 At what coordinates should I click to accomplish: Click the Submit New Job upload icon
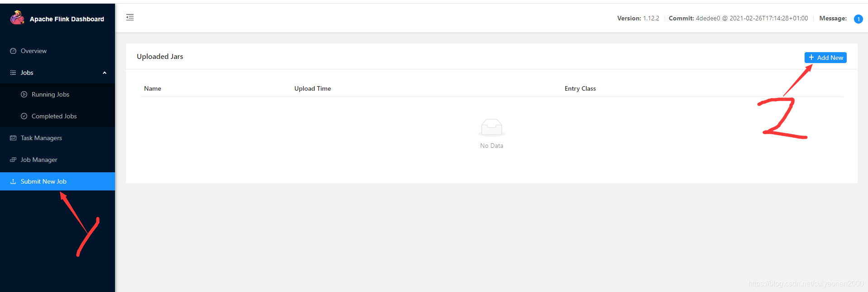(13, 181)
